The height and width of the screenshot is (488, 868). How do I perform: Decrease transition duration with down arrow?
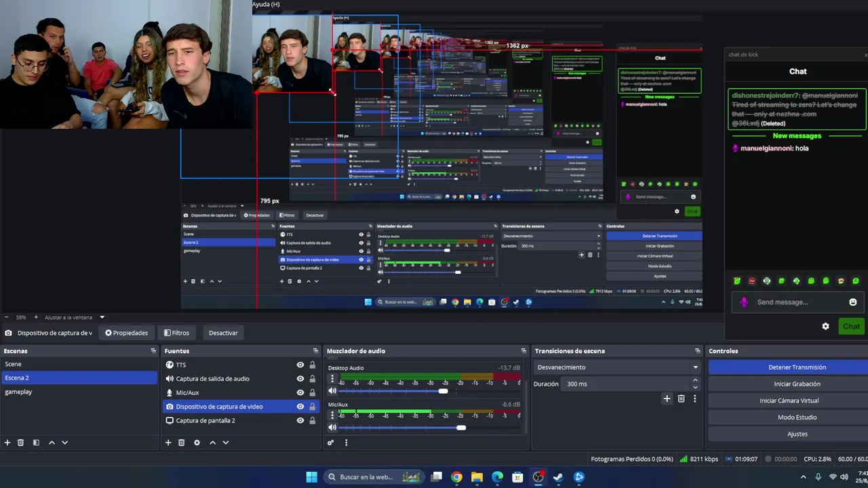tap(695, 387)
